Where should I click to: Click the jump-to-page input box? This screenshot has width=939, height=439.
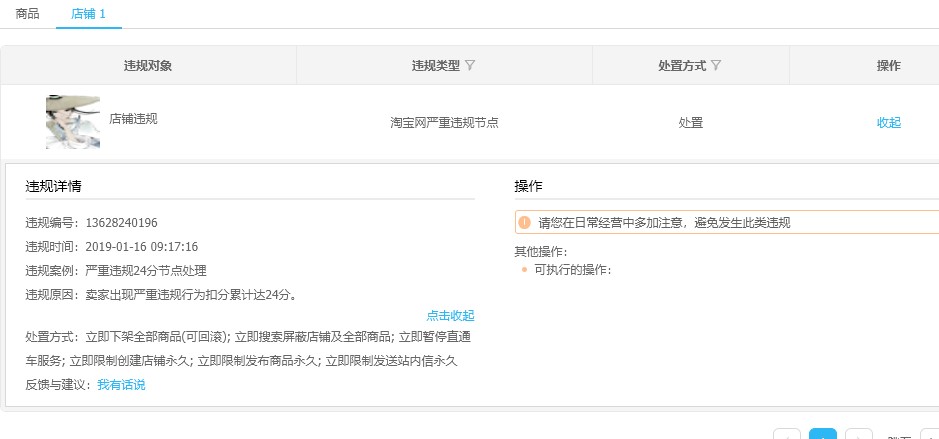pos(929,436)
